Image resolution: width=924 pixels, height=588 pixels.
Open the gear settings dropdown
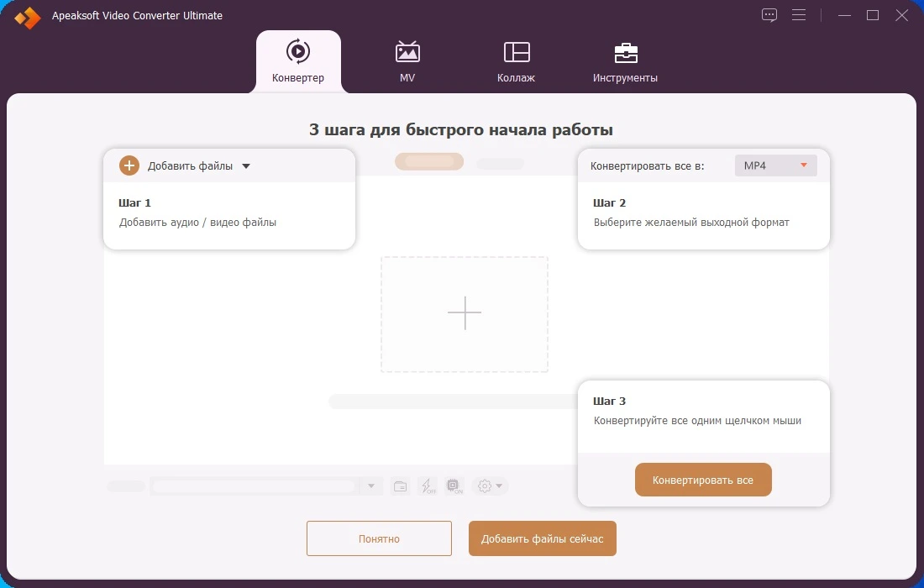(491, 486)
